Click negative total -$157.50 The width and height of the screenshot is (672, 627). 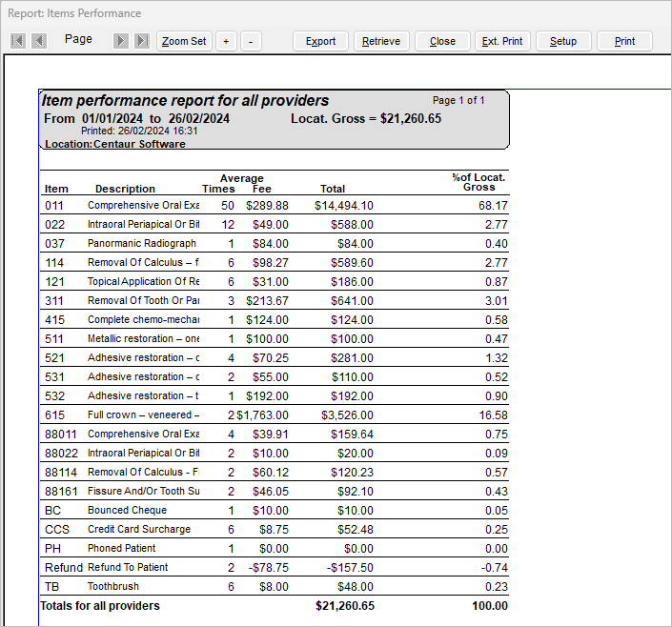[350, 568]
